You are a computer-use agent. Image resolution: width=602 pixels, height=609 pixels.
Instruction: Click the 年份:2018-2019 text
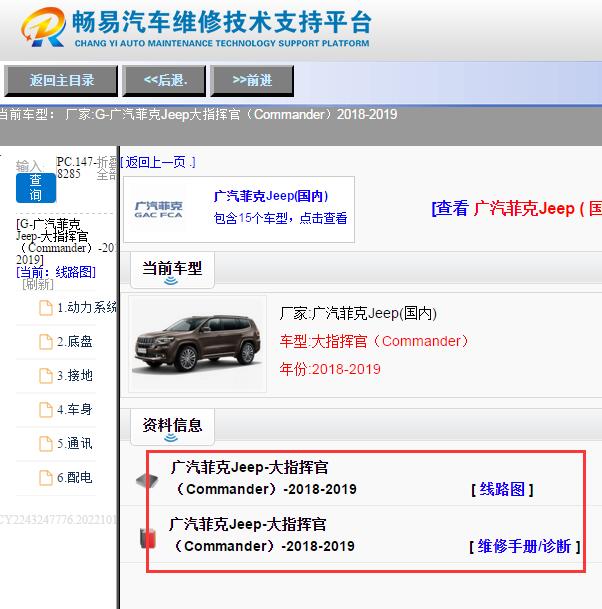330,369
